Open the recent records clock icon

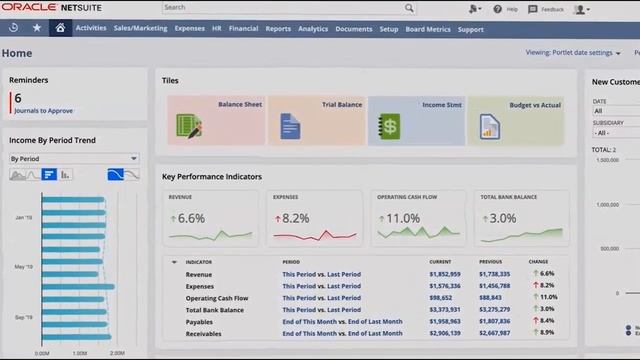point(13,28)
